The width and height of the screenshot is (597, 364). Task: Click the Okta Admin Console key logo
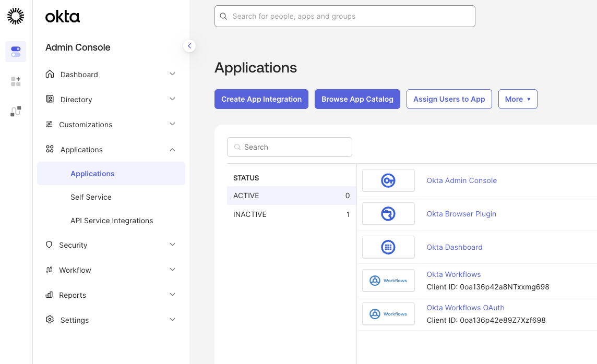(x=388, y=180)
